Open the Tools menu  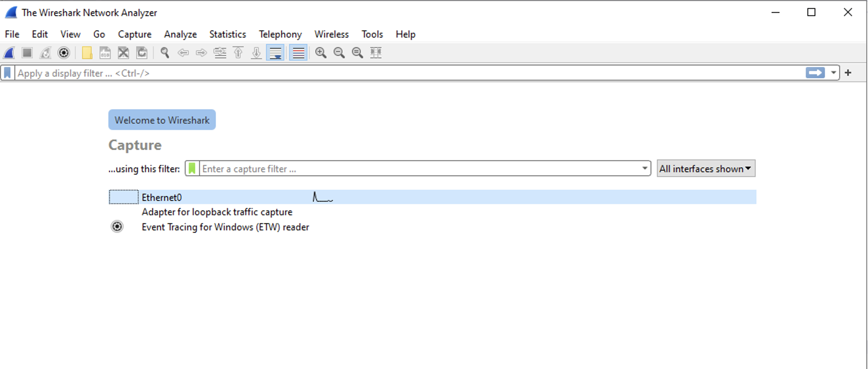click(372, 34)
